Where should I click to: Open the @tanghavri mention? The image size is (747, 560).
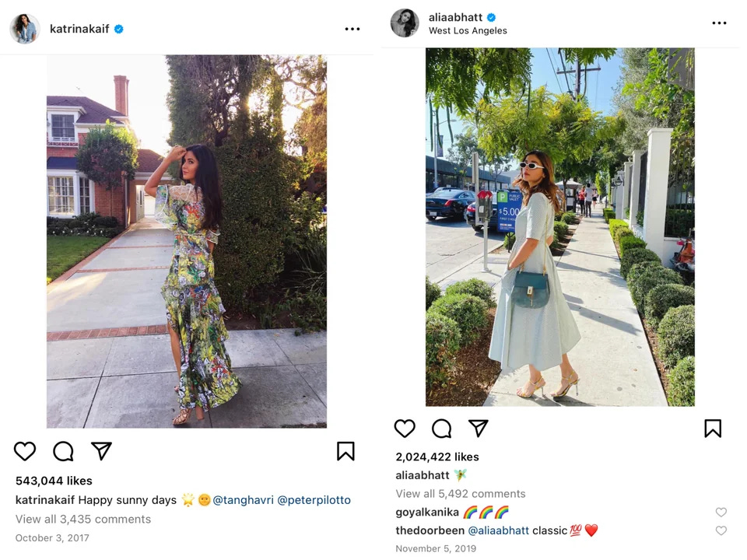point(243,500)
